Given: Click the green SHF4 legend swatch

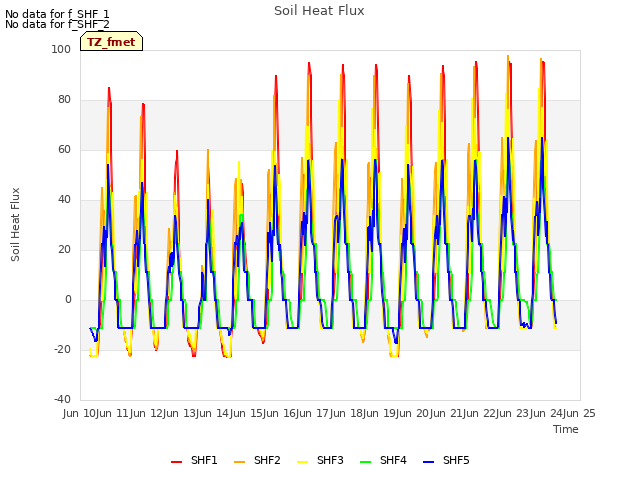Looking at the screenshot, I should 366,462.
